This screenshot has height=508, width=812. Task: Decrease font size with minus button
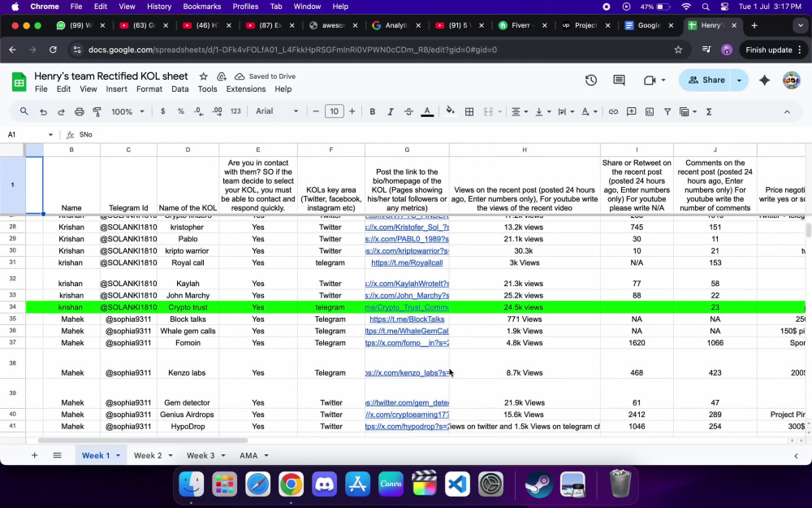(x=315, y=111)
